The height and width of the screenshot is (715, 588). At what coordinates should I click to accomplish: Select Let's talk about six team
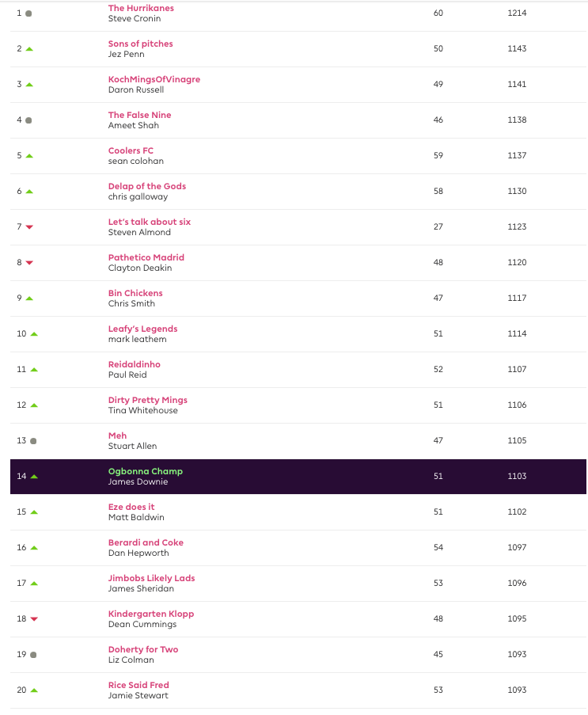150,222
